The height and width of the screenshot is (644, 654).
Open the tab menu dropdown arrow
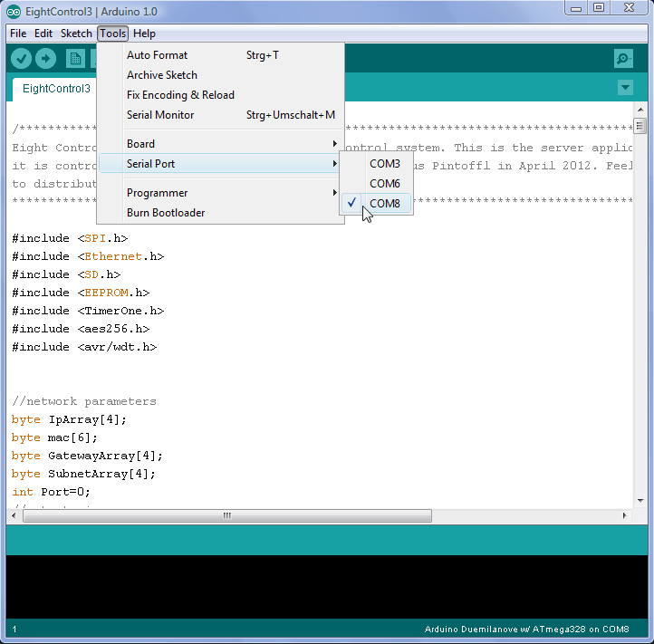coord(625,87)
